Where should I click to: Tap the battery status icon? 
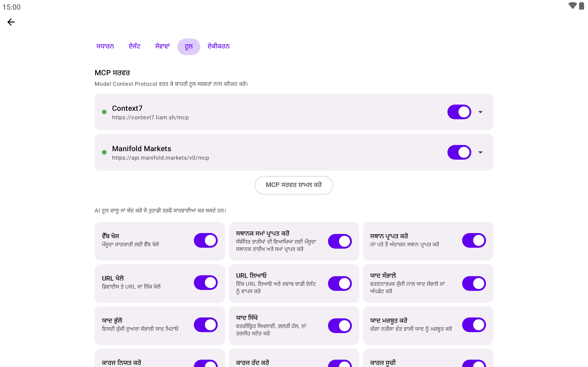581,6
